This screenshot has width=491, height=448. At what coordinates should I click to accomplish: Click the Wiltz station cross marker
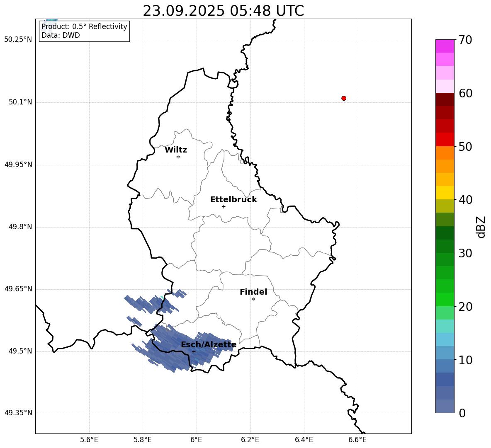coord(178,157)
